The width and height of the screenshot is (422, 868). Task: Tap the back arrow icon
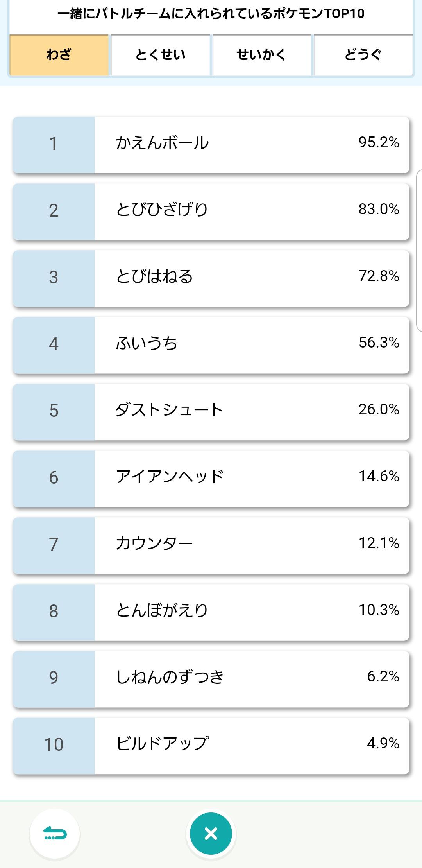click(x=55, y=834)
